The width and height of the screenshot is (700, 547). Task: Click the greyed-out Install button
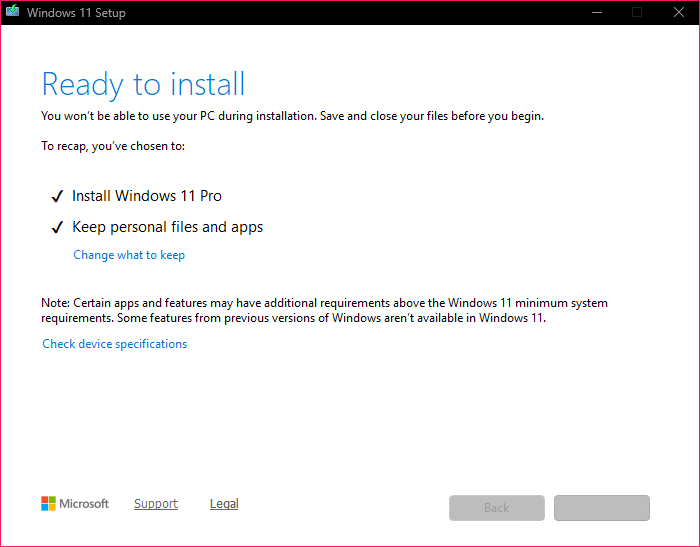click(602, 508)
